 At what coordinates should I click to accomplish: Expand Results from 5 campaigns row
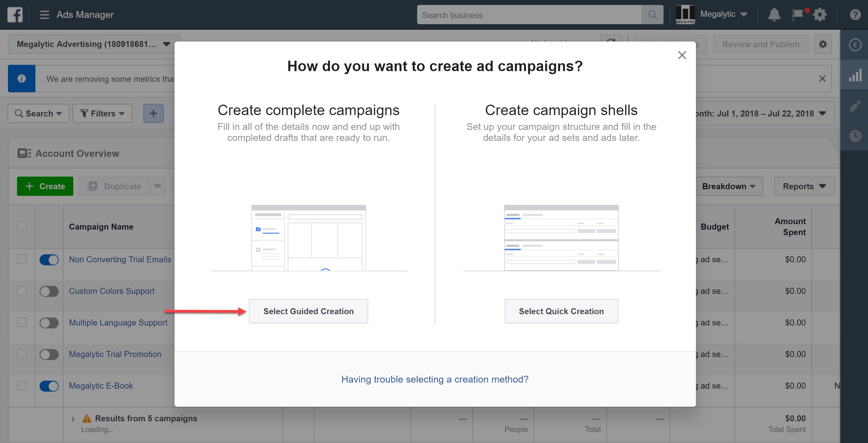74,419
